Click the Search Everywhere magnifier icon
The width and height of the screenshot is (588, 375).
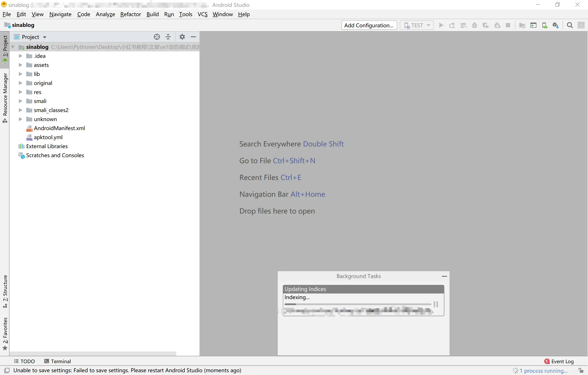pyautogui.click(x=570, y=25)
